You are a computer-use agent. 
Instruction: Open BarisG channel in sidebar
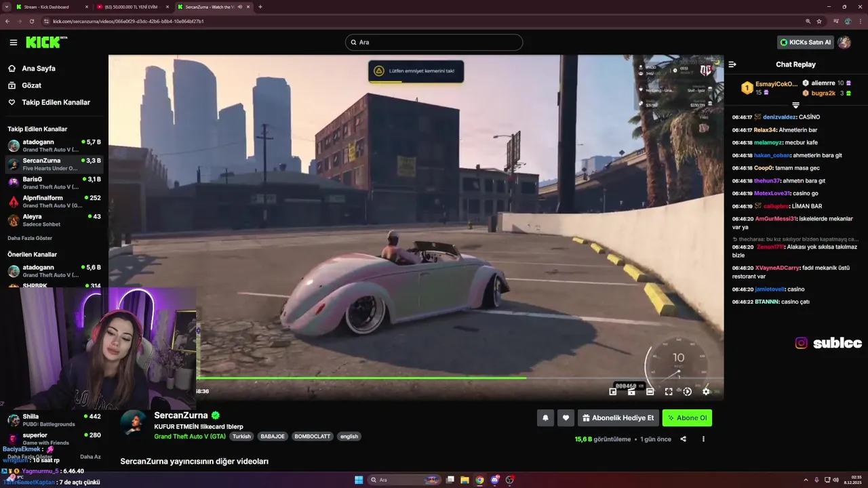point(54,183)
